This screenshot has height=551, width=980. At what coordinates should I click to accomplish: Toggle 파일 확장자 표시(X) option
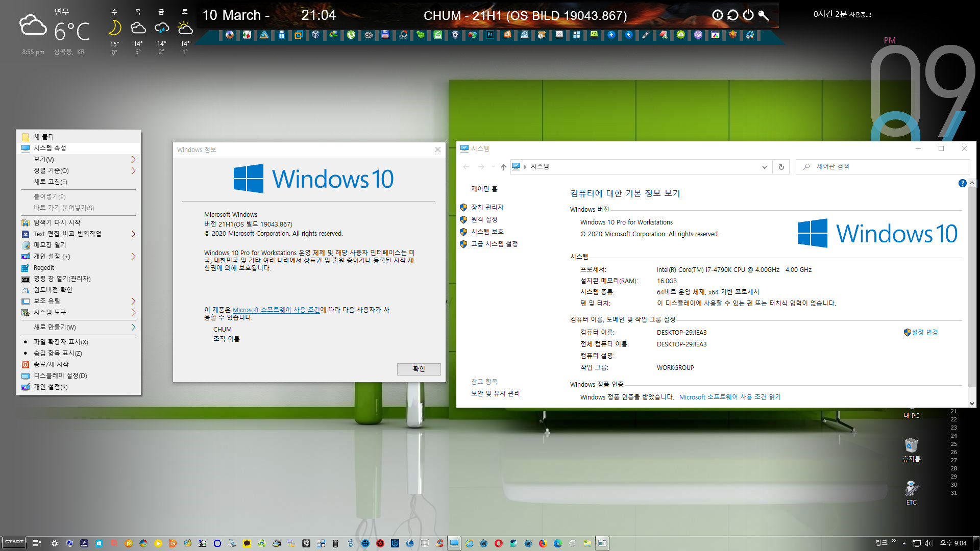pyautogui.click(x=79, y=342)
